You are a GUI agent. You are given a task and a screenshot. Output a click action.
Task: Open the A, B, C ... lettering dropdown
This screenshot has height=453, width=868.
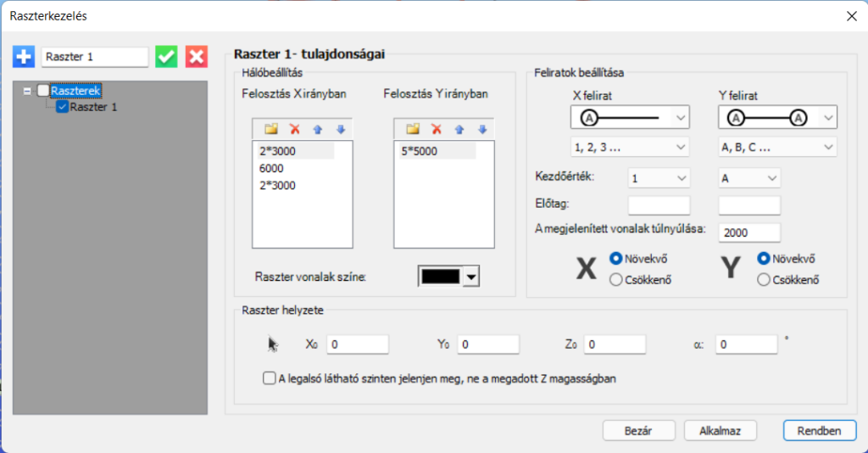coord(778,148)
